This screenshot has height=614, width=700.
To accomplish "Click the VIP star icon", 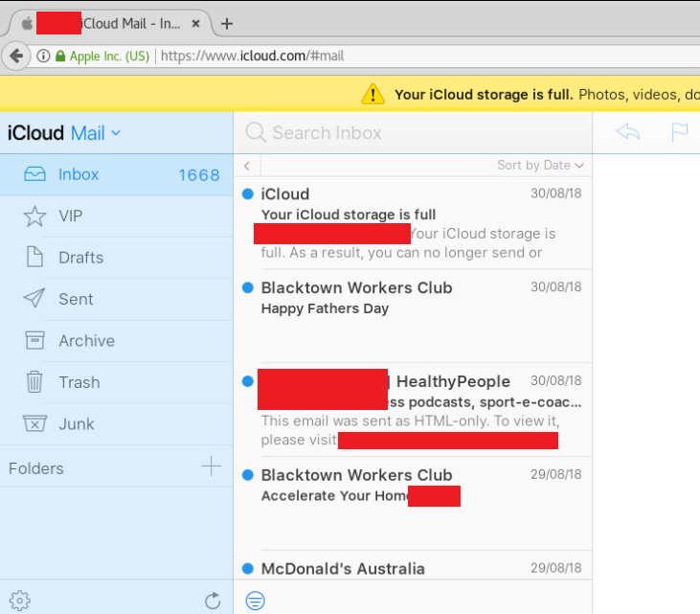I will point(34,216).
